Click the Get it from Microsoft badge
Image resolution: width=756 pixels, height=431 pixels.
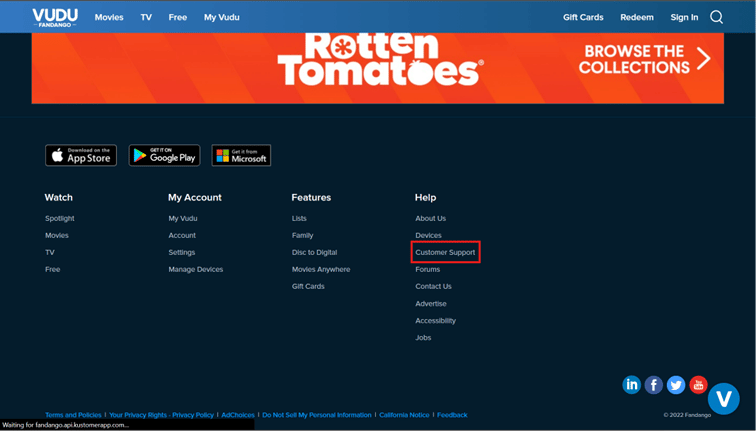pos(241,155)
